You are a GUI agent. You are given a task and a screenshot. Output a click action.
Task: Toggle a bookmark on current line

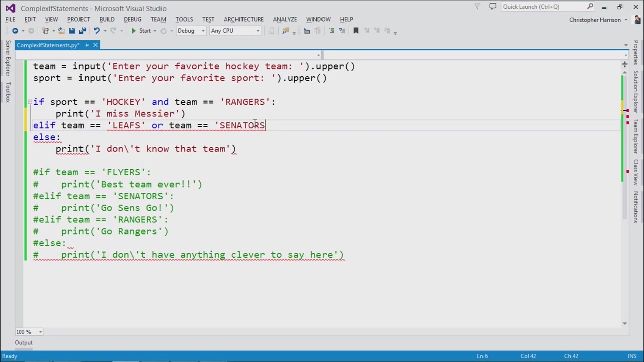pyautogui.click(x=356, y=31)
